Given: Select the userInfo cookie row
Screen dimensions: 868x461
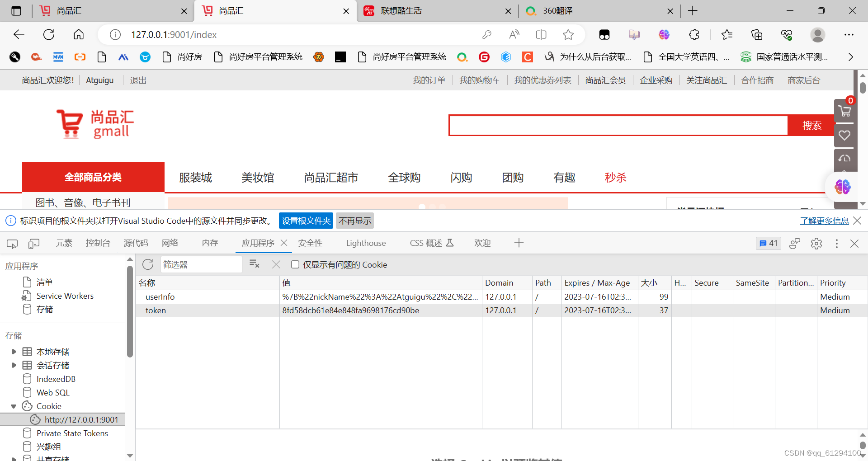Looking at the screenshot, I should click(501, 296).
